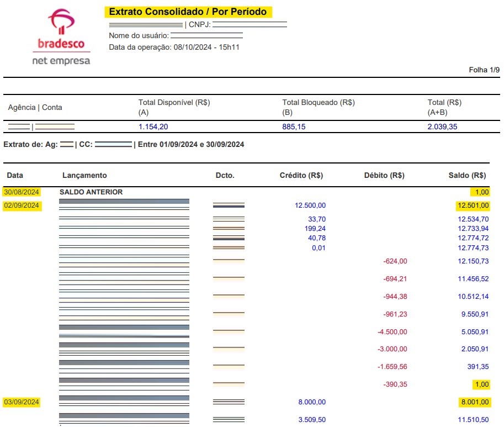Click the Data column header
504x427 pixels.
click(x=15, y=175)
